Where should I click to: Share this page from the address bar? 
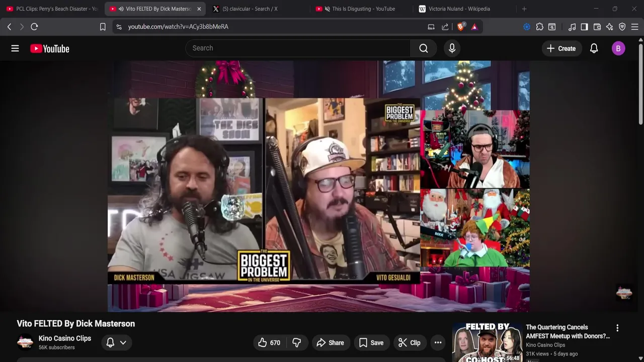coord(445,27)
